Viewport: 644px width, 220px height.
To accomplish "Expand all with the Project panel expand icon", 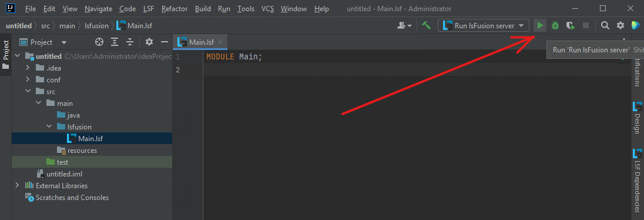I will point(115,42).
